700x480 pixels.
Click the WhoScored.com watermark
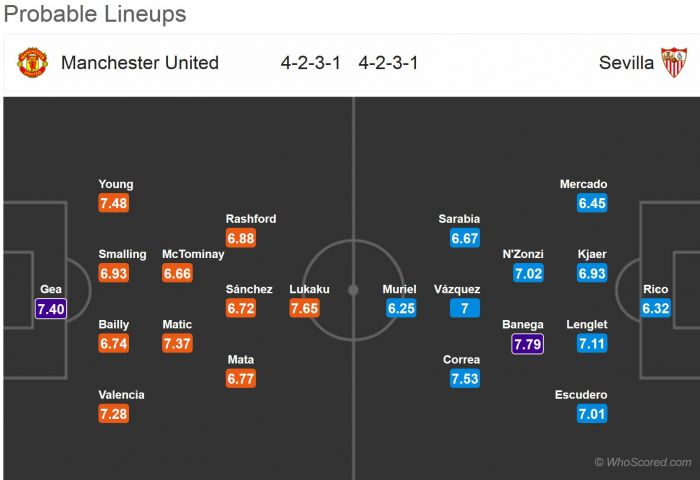(643, 462)
